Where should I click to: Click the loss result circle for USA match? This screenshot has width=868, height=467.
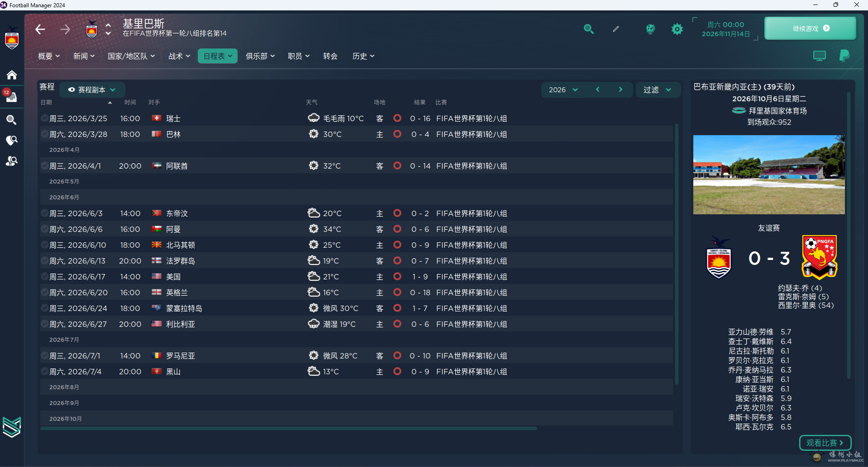point(397,276)
